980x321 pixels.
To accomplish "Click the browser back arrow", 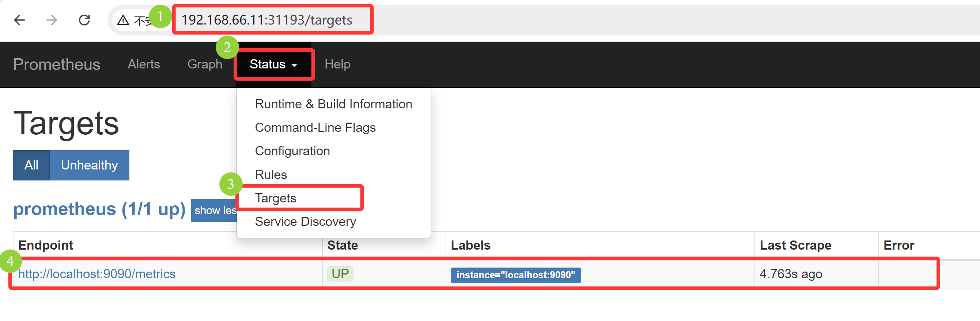I will [x=19, y=20].
